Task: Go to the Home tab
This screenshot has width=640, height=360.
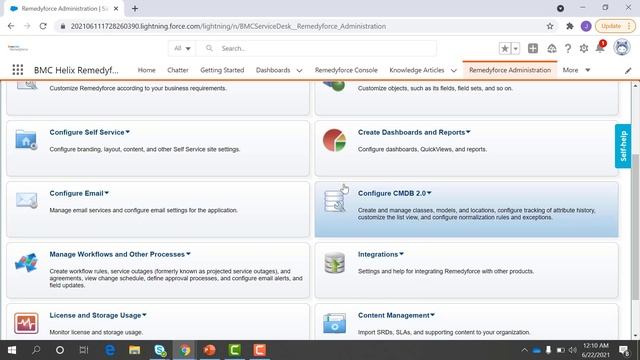Action: coord(147,70)
